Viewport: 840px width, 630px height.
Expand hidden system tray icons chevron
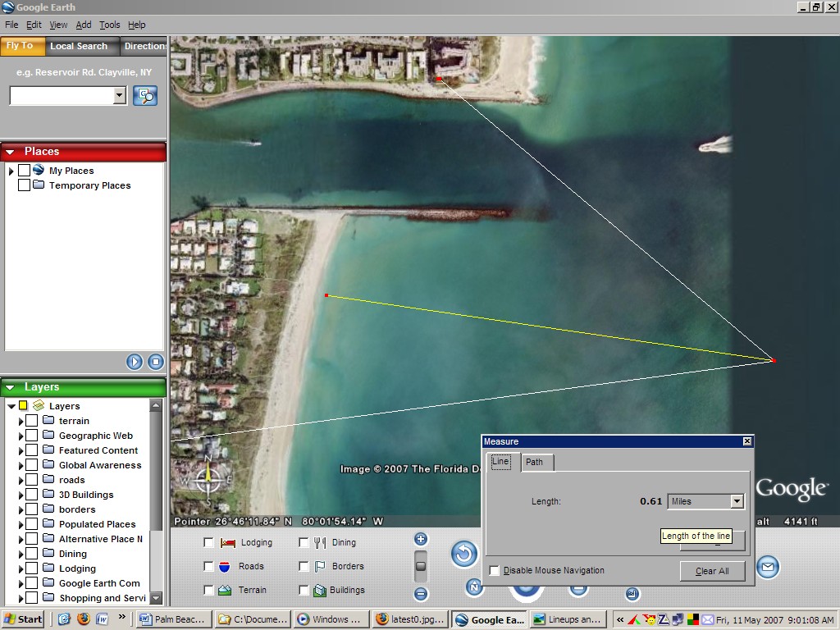(x=620, y=620)
